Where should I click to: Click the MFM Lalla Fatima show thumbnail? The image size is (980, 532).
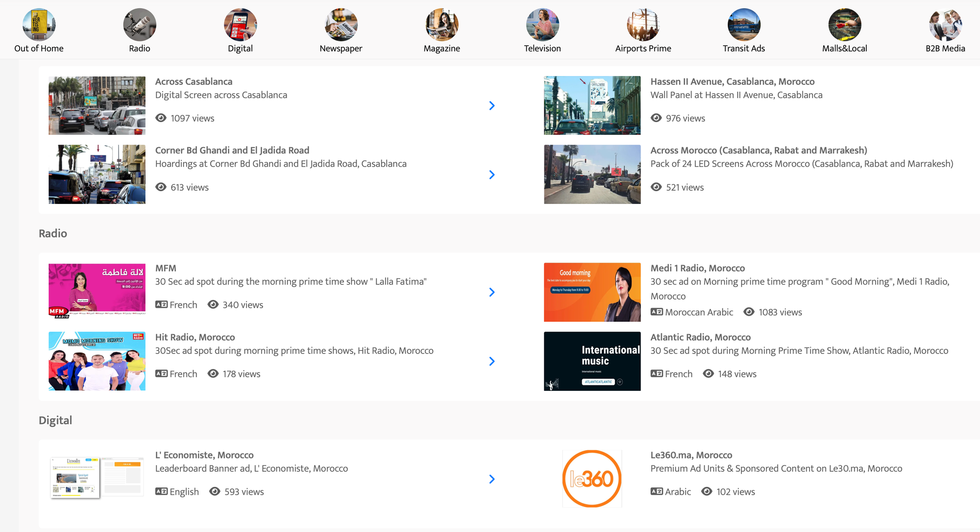(97, 291)
